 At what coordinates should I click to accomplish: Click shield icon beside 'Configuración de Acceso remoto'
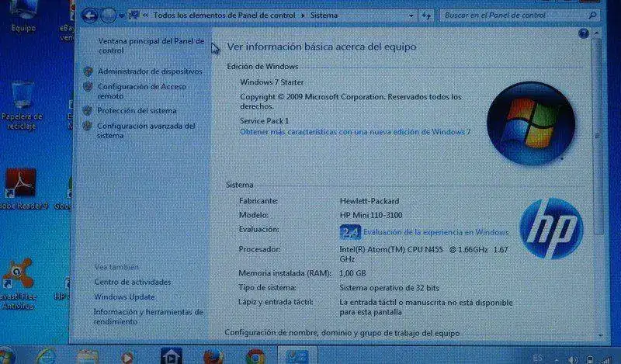pyautogui.click(x=88, y=86)
